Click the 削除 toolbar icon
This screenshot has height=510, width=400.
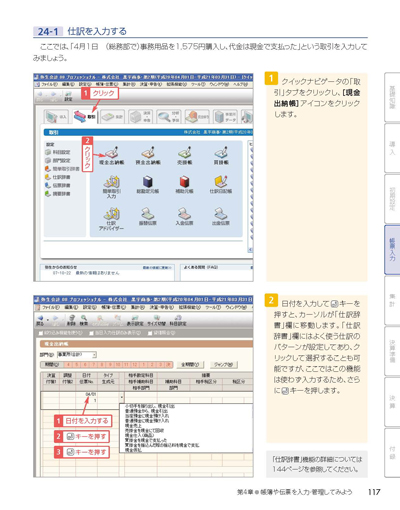point(71,320)
